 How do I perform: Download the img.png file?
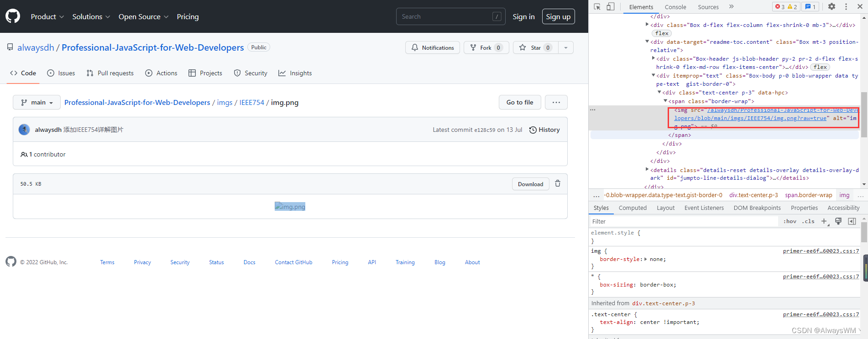point(530,184)
